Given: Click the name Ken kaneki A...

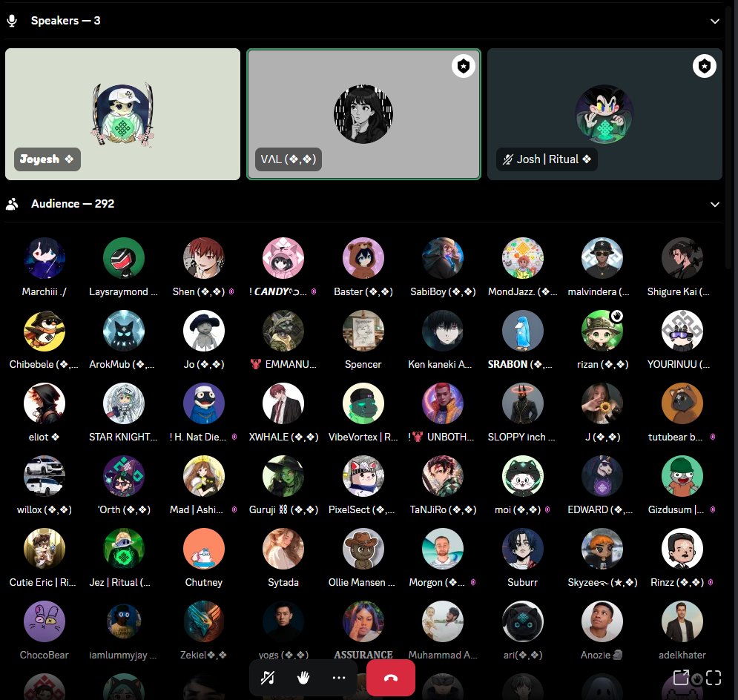Looking at the screenshot, I should (x=440, y=365).
